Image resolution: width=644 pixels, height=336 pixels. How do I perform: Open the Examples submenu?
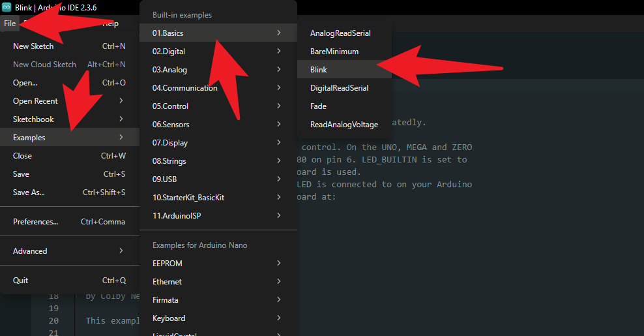point(69,138)
